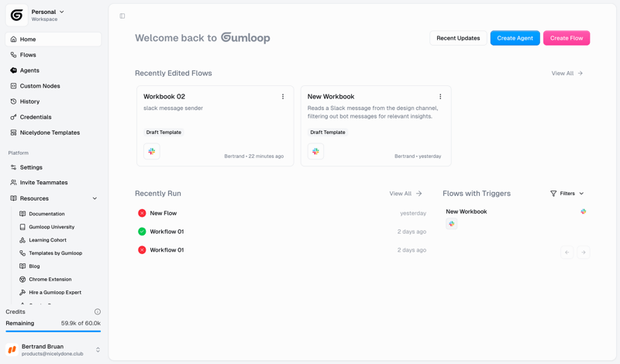Open Credentials in the sidebar
Viewport: 620px width, 364px height.
[53, 117]
